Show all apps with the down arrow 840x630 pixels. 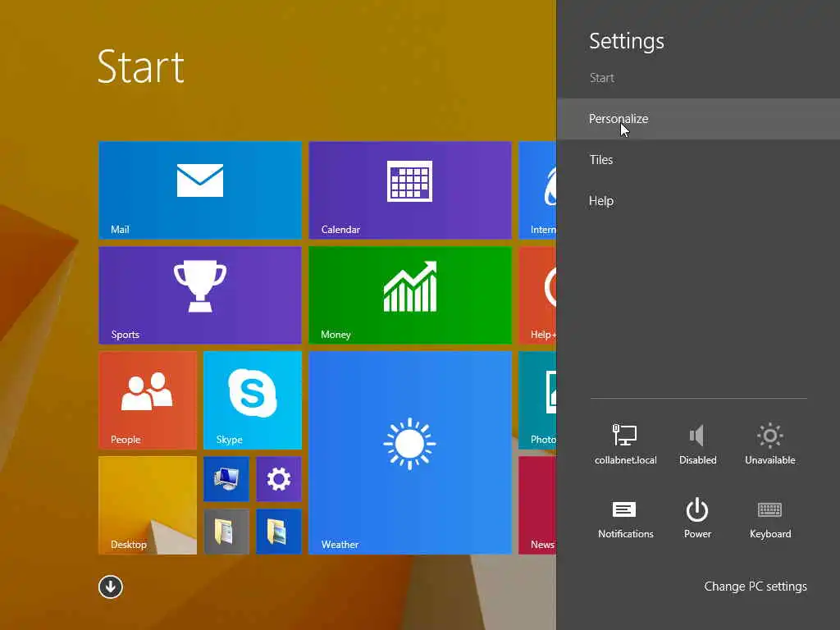pos(111,587)
